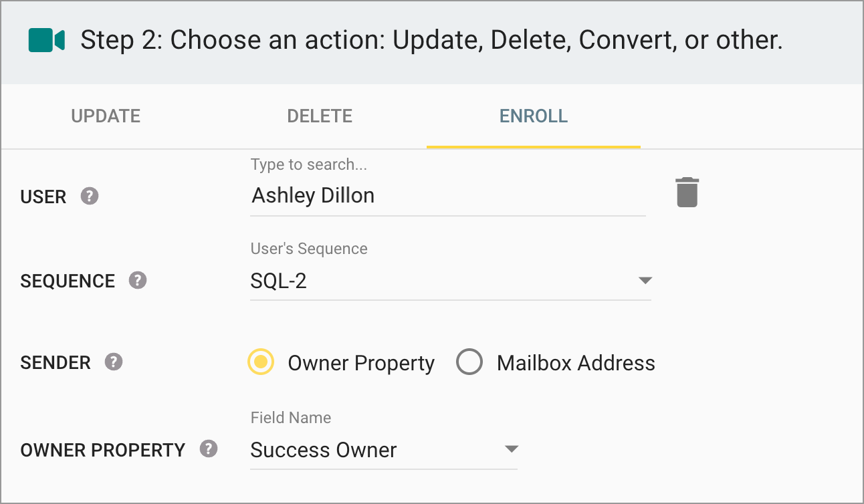This screenshot has height=504, width=864.
Task: Click the help icon next to SENDER
Action: (114, 362)
